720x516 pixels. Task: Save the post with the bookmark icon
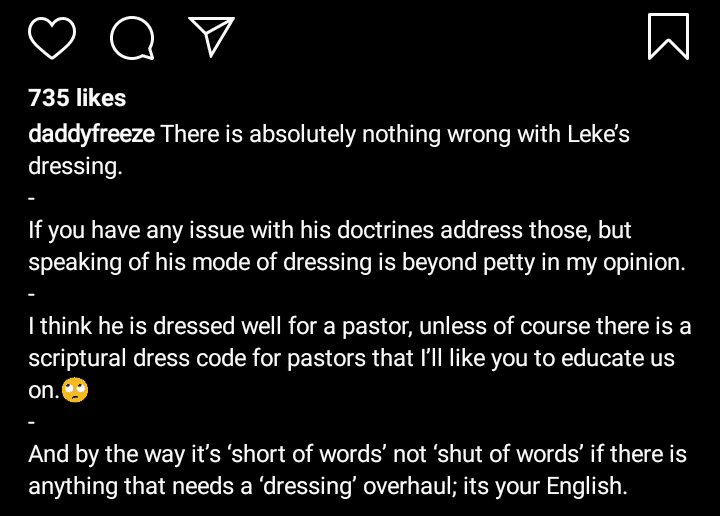[668, 37]
